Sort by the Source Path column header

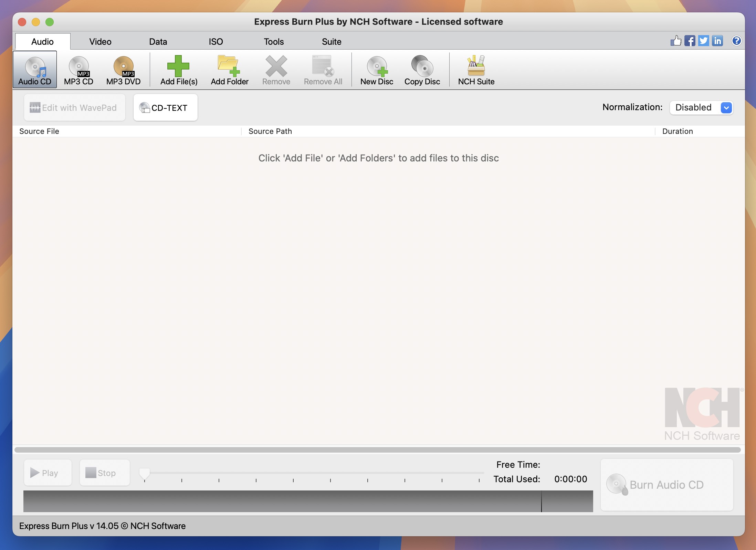448,131
